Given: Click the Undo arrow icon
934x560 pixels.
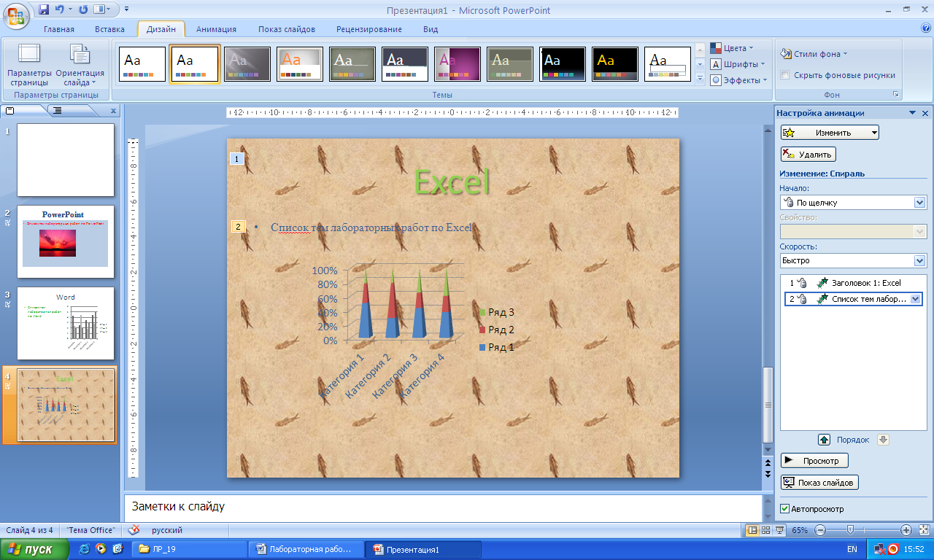Looking at the screenshot, I should 61,10.
